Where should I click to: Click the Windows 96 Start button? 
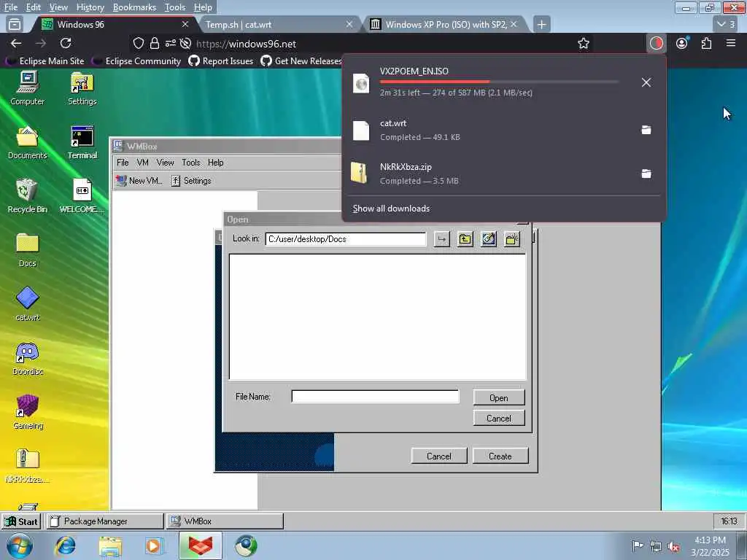pos(21,521)
